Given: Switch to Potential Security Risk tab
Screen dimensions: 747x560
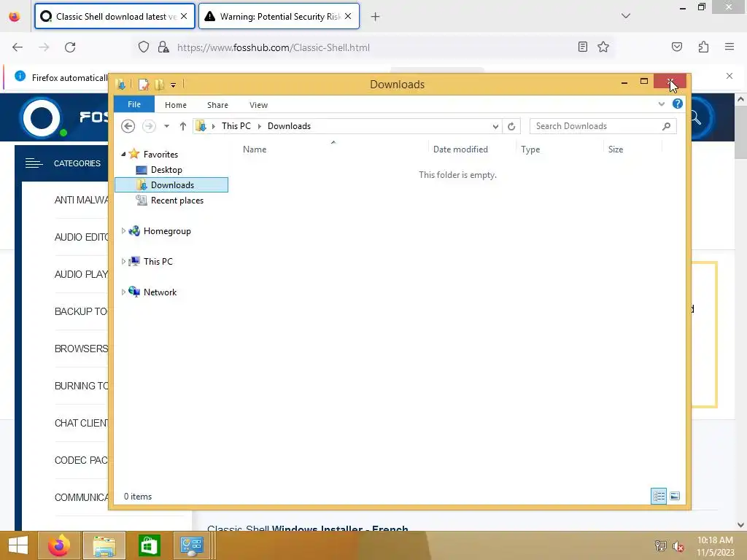Looking at the screenshot, I should (279, 16).
